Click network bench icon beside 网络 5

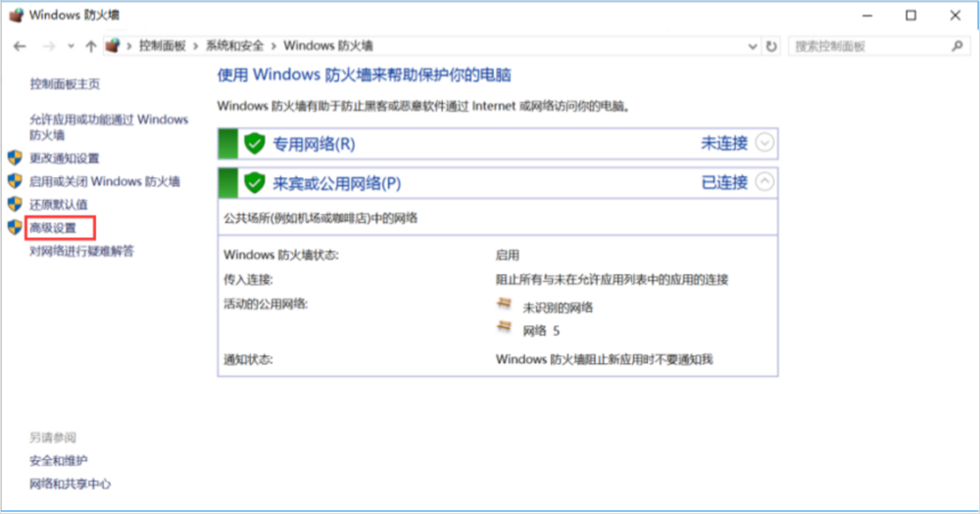504,327
